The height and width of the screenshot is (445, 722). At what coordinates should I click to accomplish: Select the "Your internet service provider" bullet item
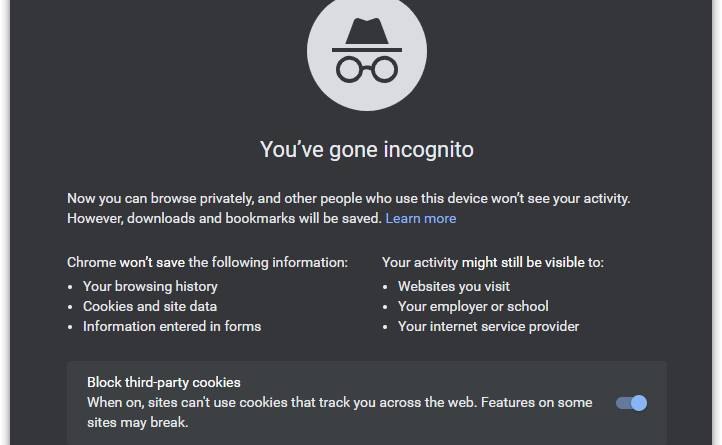click(488, 326)
